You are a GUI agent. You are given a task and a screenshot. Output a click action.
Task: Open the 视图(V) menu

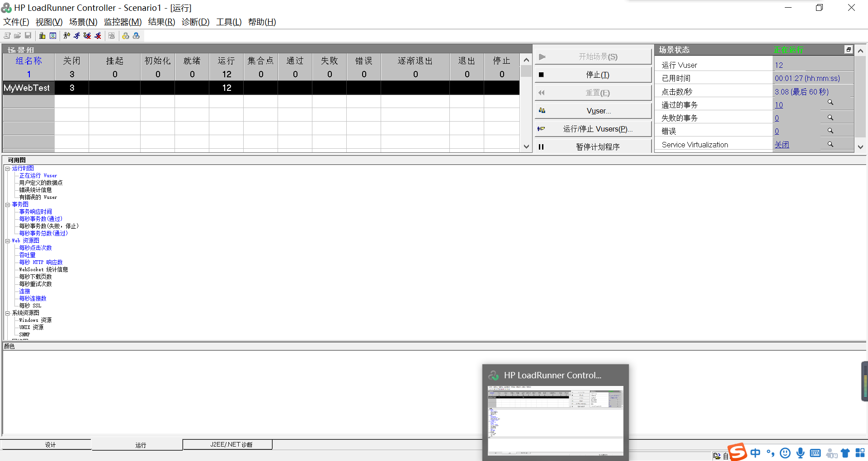pos(49,22)
